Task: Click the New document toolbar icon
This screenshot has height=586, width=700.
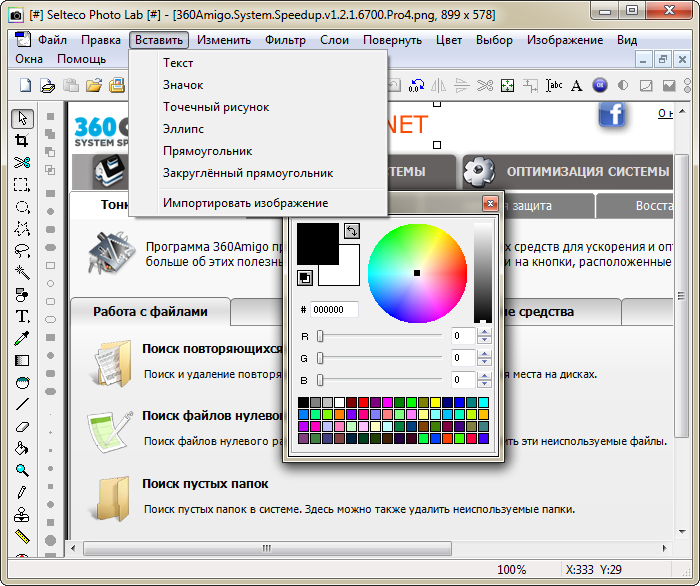Action: coord(25,85)
